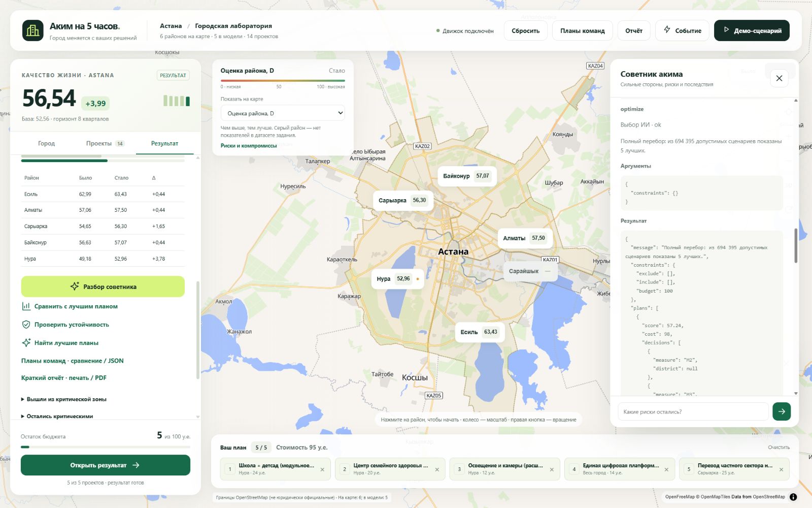Click the Нура row in district table
This screenshot has height=508, width=812.
tap(103, 259)
